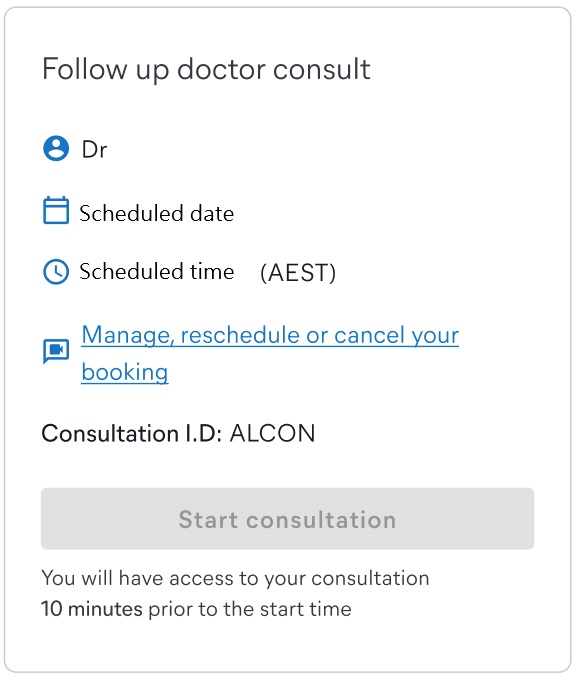
Task: Open the Manage, reschedule or cancel link
Action: point(270,353)
